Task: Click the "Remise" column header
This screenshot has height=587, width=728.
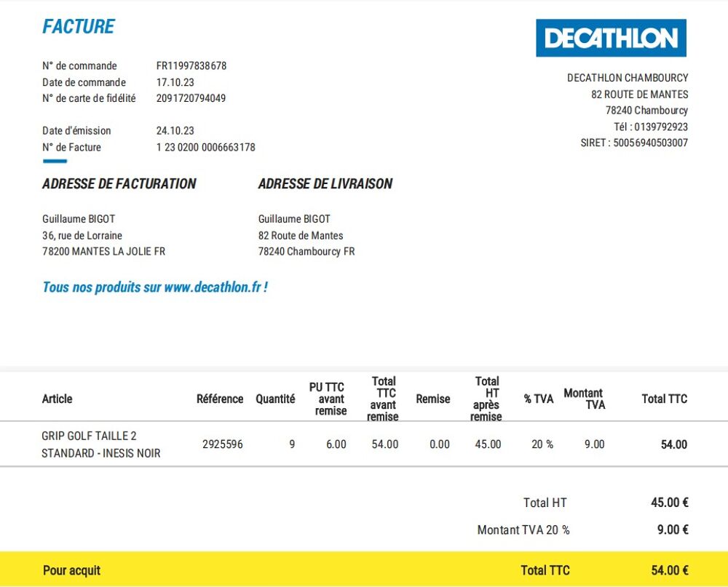Action: point(433,399)
